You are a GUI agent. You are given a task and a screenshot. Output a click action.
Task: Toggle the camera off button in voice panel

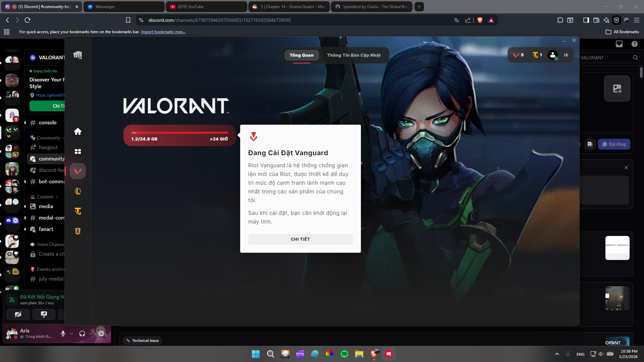[18, 314]
